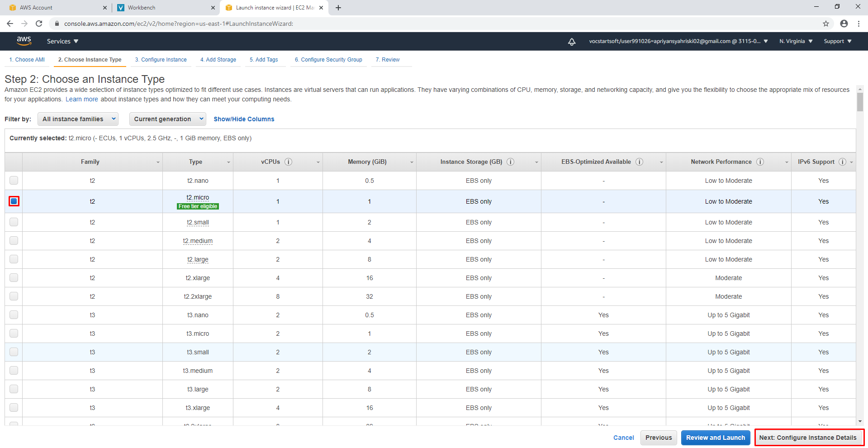This screenshot has width=868, height=448.
Task: Click the vCPUs info icon
Action: click(x=288, y=162)
